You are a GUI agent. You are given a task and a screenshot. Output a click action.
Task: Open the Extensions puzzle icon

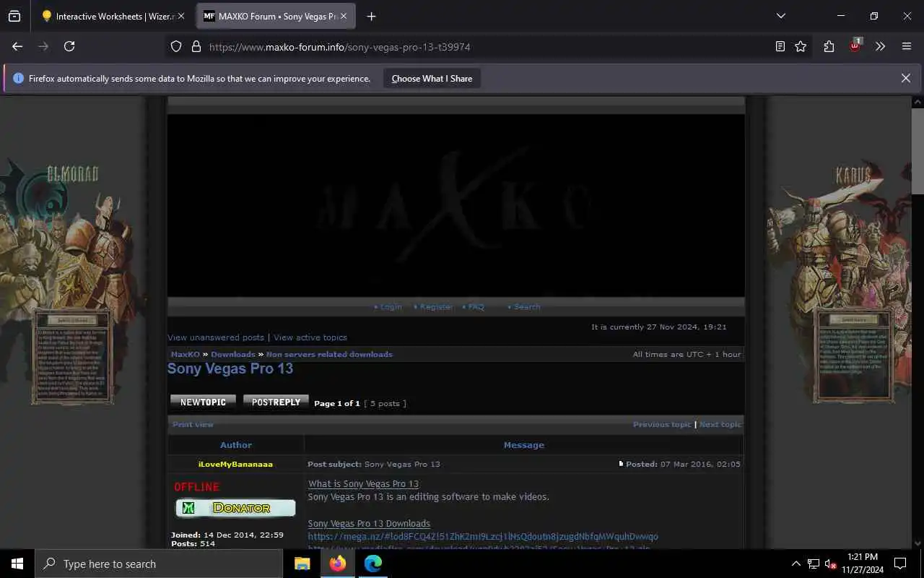829,46
